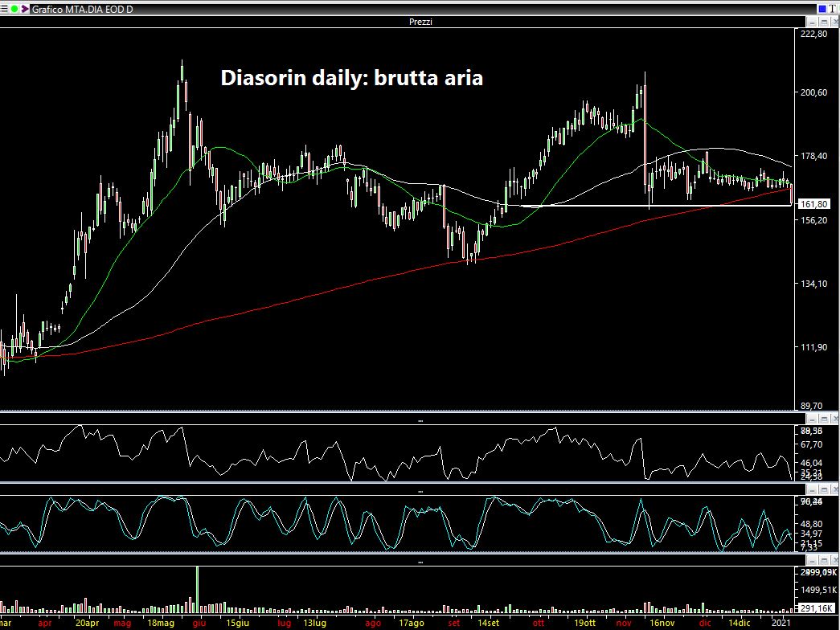Click the 48,80 stochastic scale value
Viewport: 840px width, 630px height.
click(812, 524)
